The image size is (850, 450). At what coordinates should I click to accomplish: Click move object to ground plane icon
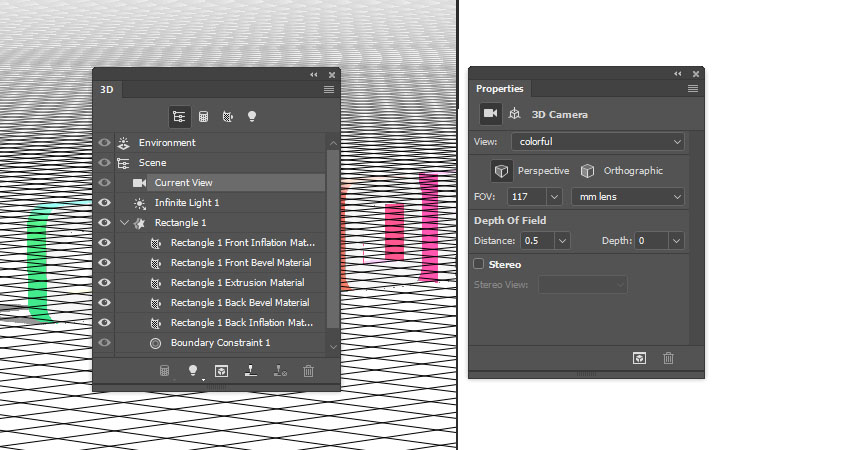click(250, 371)
